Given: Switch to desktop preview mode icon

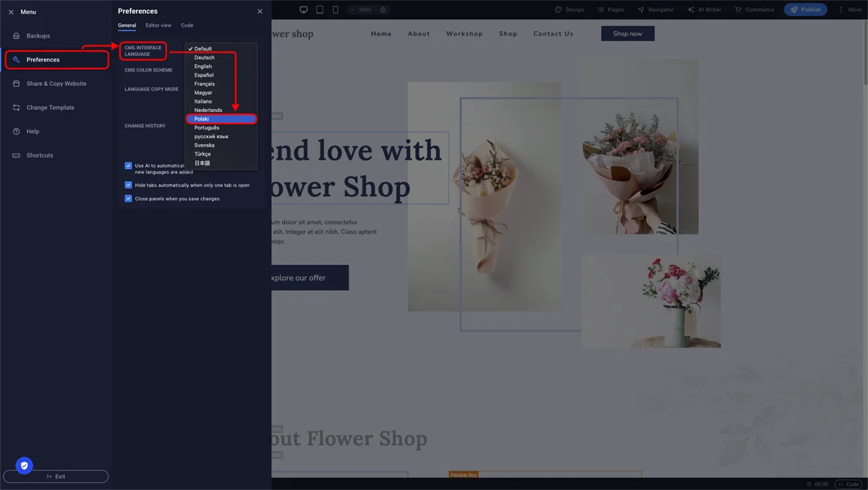Looking at the screenshot, I should tap(302, 9).
